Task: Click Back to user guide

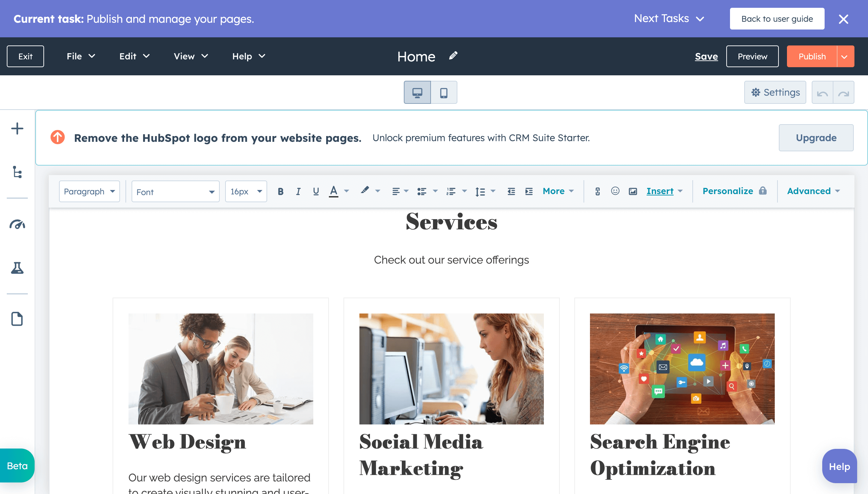Action: click(x=777, y=19)
